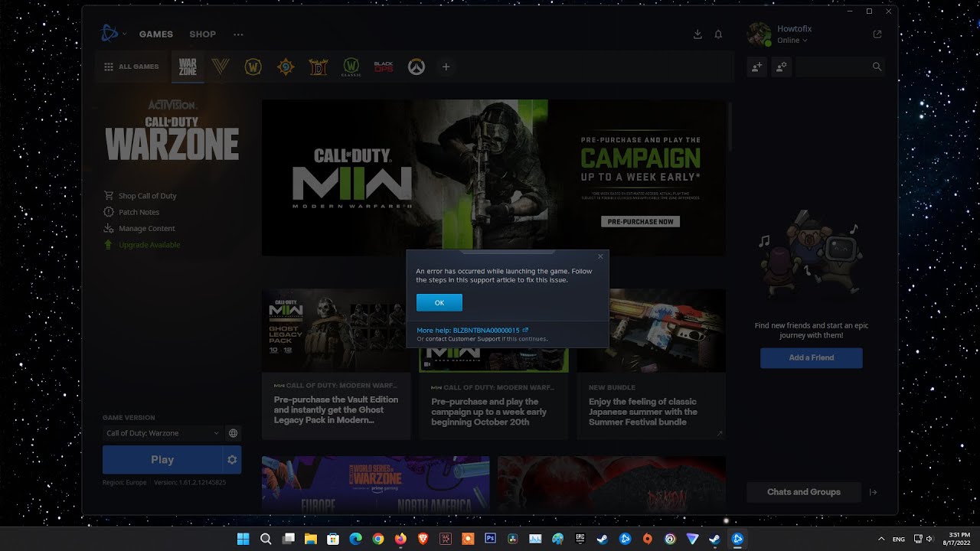Viewport: 980px width, 551px height.
Task: Close the error dialog with the X
Action: [600, 256]
